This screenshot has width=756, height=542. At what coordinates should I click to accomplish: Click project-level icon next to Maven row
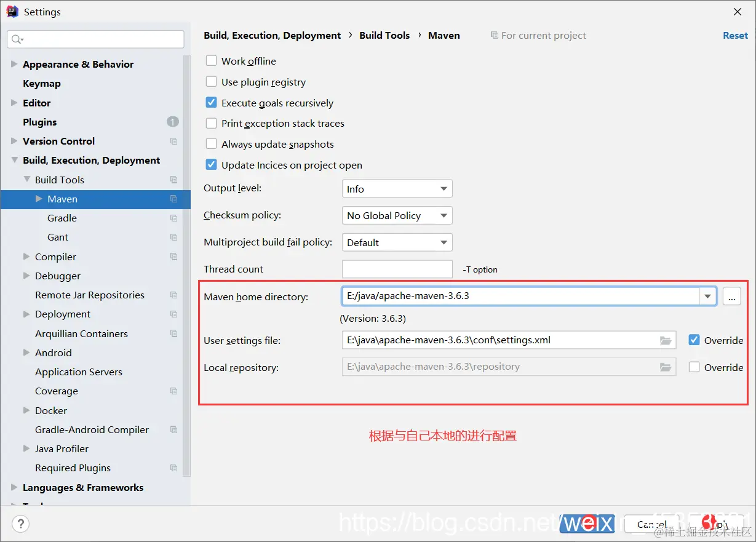point(173,199)
